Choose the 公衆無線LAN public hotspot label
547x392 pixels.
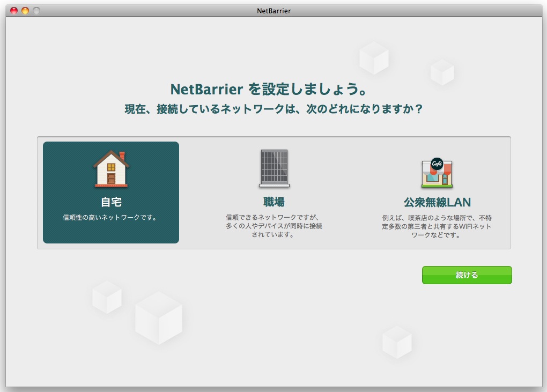[437, 202]
